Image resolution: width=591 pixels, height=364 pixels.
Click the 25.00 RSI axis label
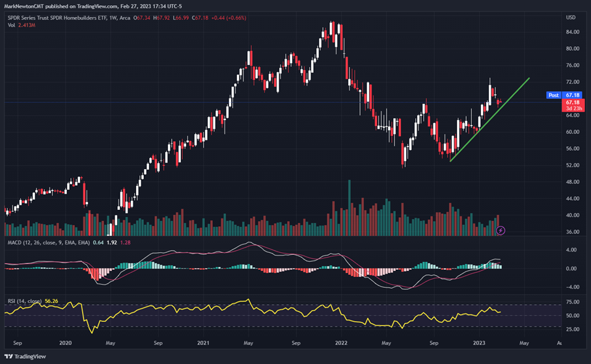pos(573,329)
